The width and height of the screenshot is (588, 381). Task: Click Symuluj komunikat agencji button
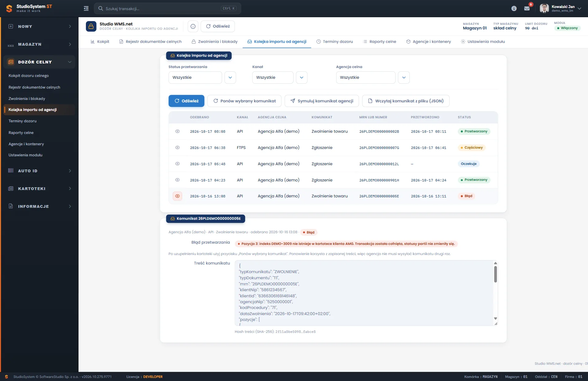[322, 101]
